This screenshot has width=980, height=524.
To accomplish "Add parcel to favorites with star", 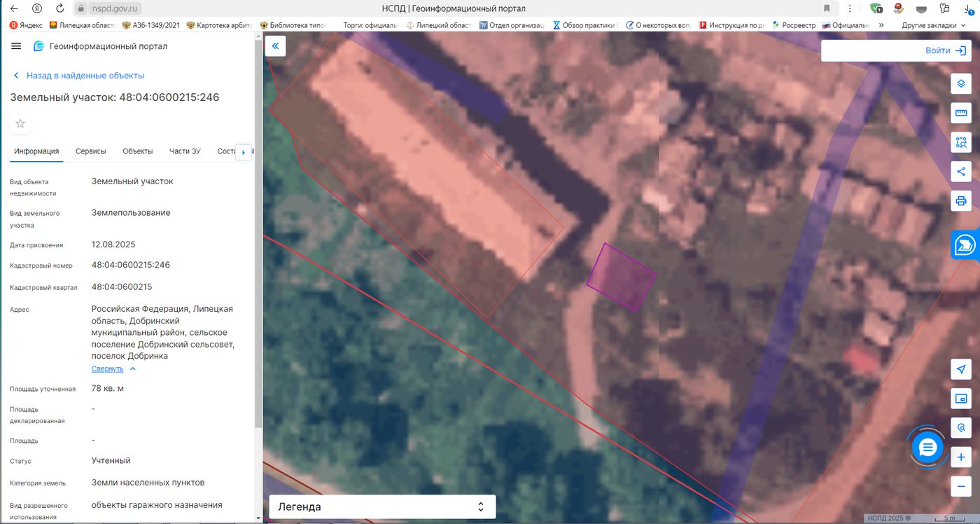I will (x=20, y=124).
